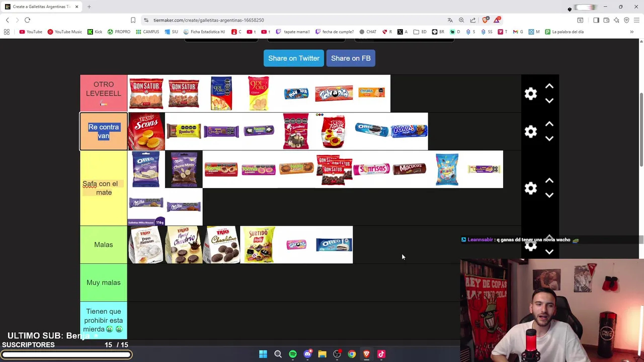Open the Windows Start menu
The width and height of the screenshot is (644, 362).
point(263,354)
